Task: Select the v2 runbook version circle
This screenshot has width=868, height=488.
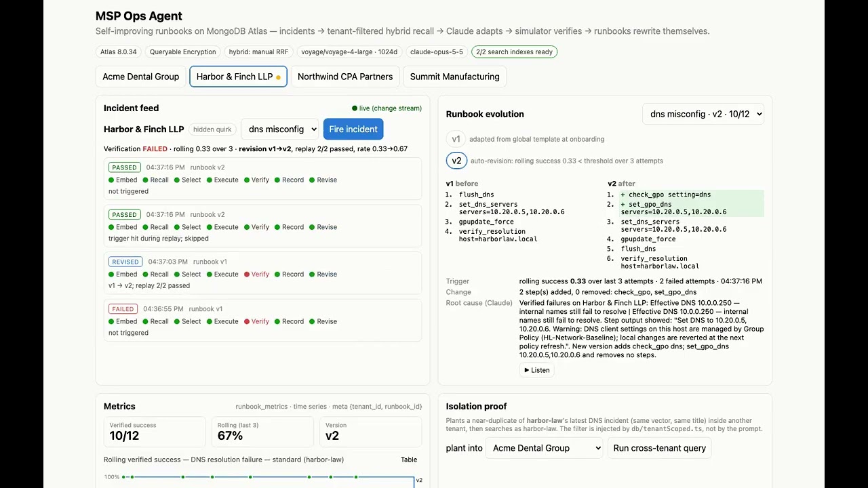Action: (x=456, y=161)
